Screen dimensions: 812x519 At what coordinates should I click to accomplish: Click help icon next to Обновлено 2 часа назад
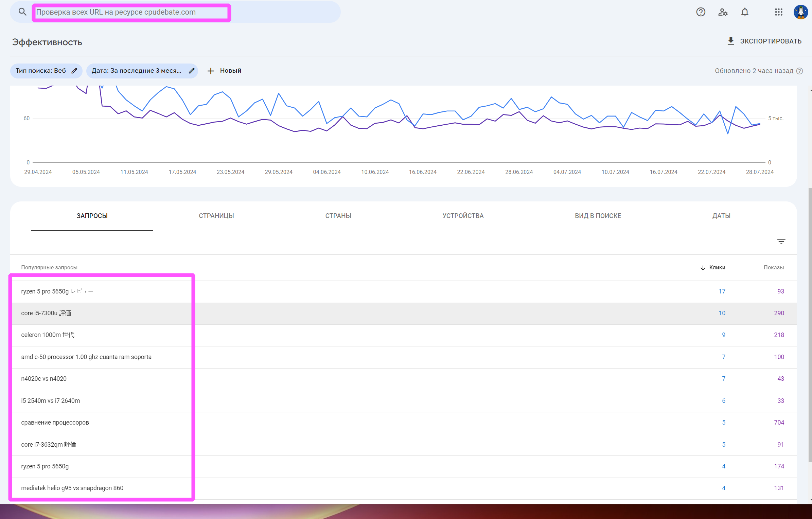[800, 71]
